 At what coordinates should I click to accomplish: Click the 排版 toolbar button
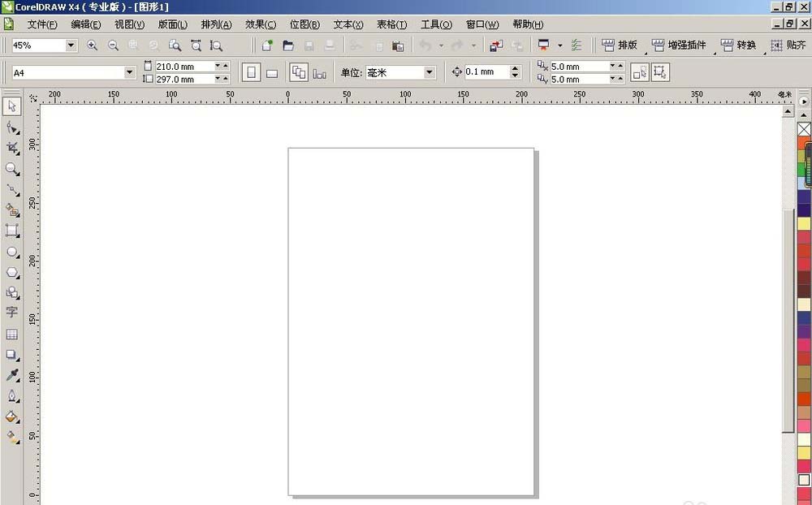click(620, 45)
